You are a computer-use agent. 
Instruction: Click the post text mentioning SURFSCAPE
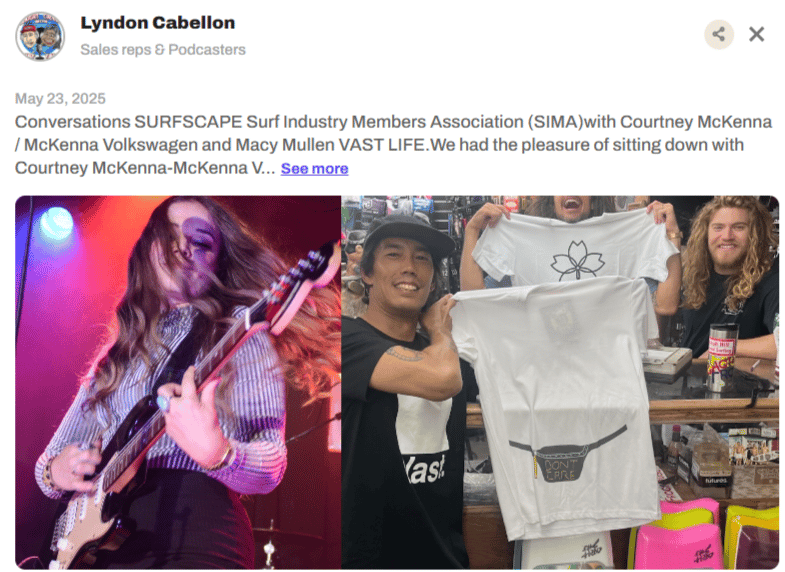pos(394,145)
